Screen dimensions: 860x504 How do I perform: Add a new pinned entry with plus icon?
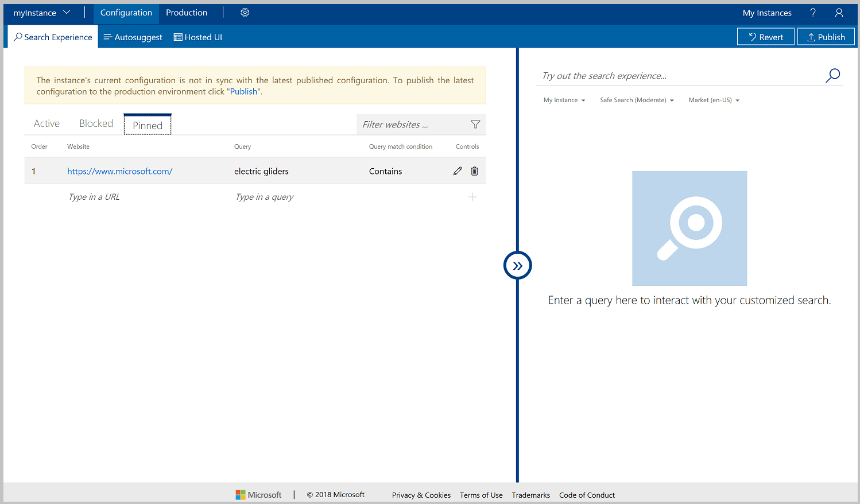tap(473, 196)
